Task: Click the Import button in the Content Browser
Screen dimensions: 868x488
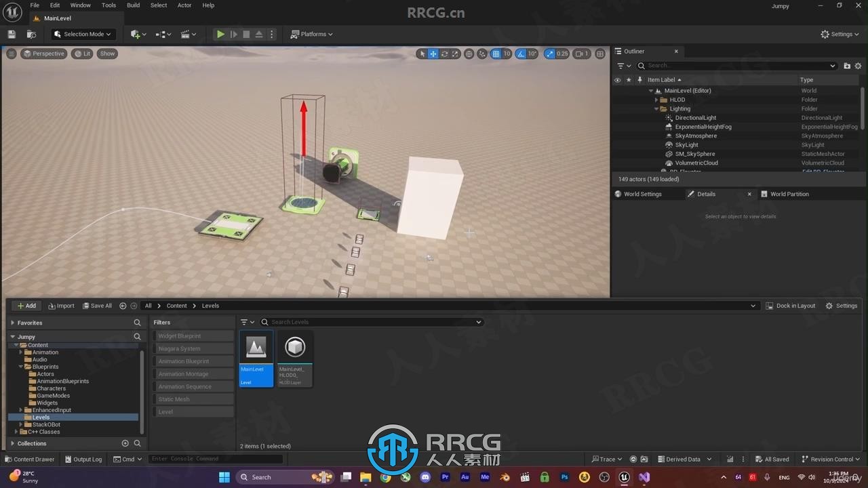Action: pyautogui.click(x=61, y=306)
